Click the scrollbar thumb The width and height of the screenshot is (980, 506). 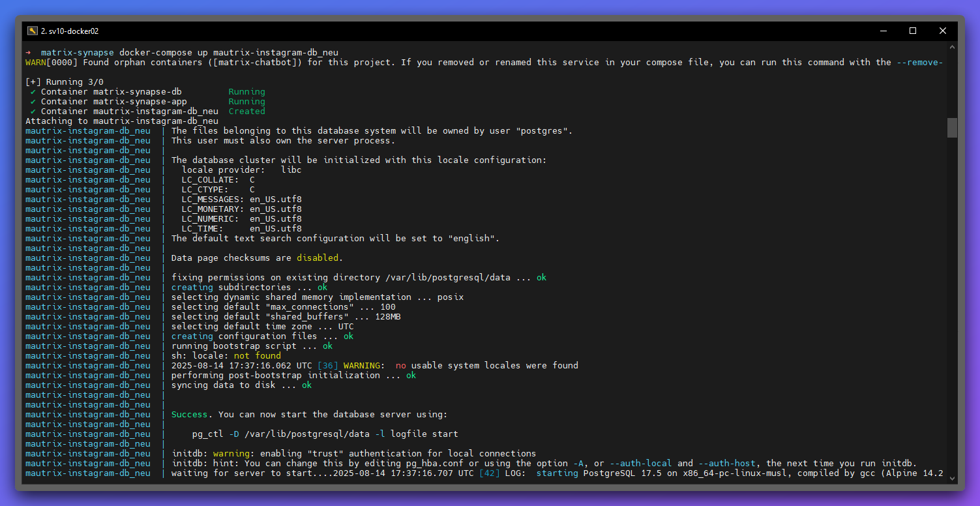click(x=952, y=127)
